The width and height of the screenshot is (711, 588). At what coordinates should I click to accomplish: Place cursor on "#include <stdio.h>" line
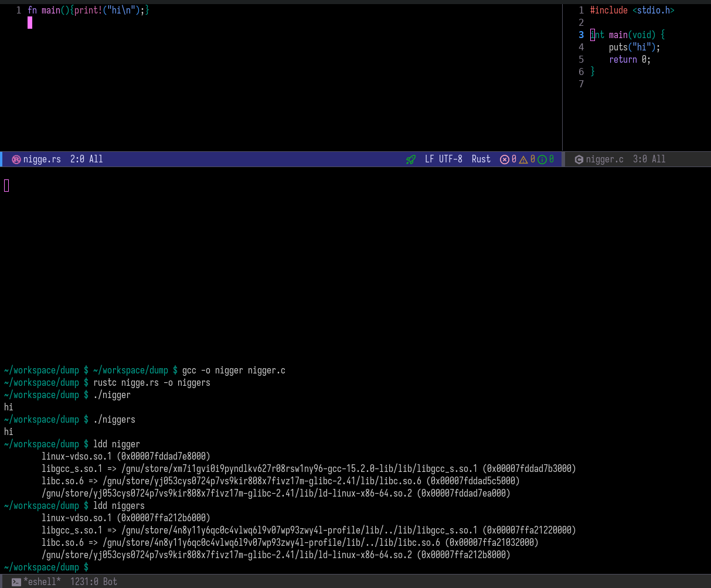(632, 11)
